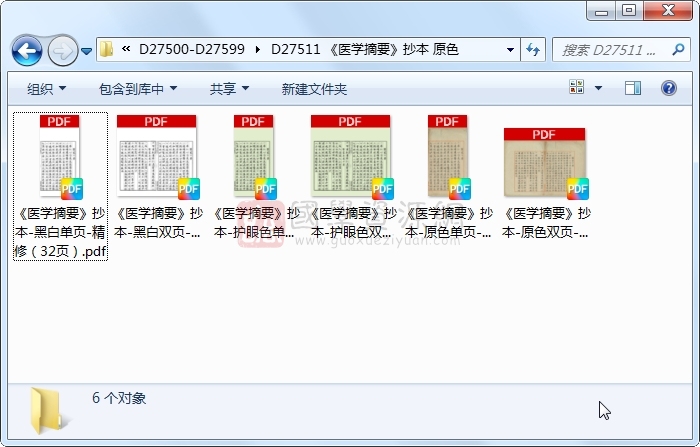Expand arrow after D27500-D27599 breadcrumb

point(258,49)
